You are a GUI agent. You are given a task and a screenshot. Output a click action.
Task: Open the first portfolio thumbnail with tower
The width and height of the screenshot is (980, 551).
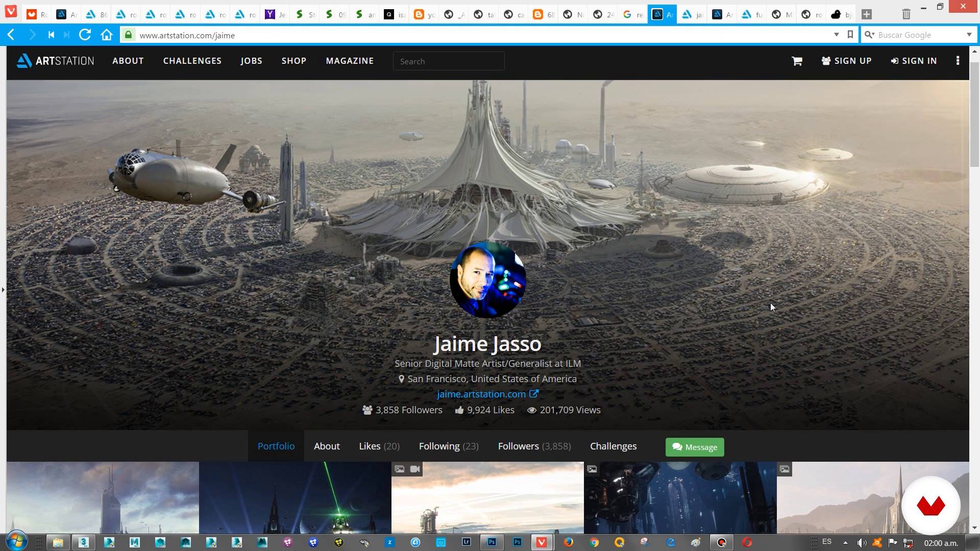(103, 497)
